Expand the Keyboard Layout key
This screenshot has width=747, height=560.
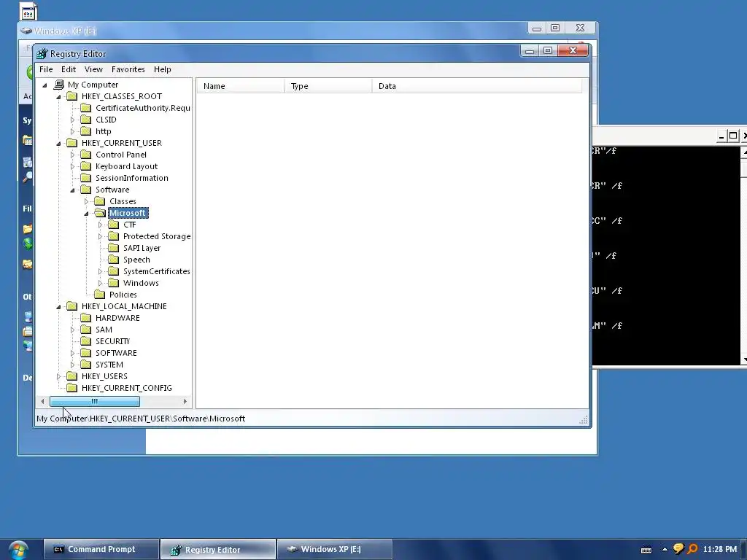[x=72, y=167]
